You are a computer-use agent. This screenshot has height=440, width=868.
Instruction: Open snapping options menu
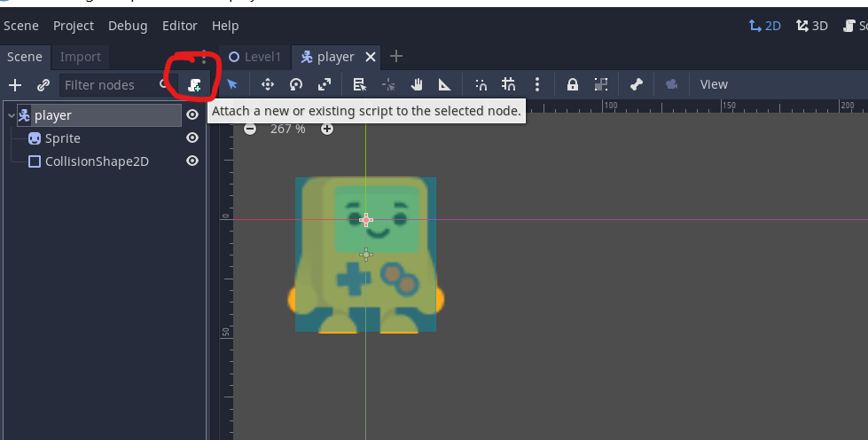pos(537,84)
